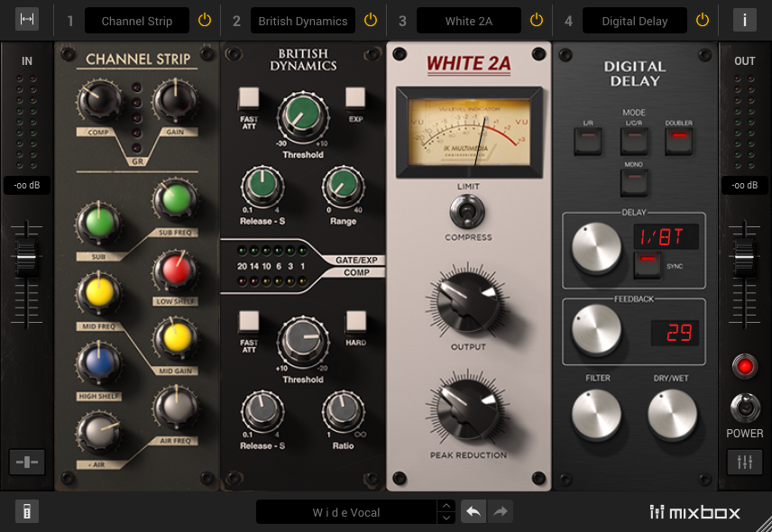The height and width of the screenshot is (532, 772).
Task: Select next preset with down arrow
Action: (446, 518)
